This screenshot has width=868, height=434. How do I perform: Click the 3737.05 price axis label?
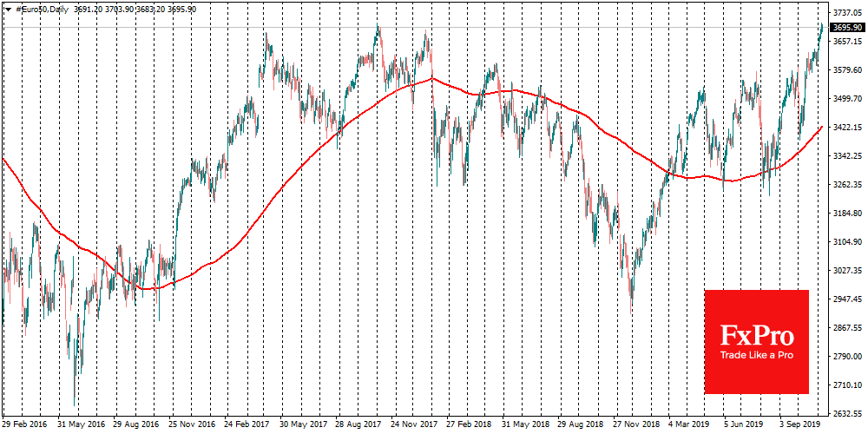845,14
